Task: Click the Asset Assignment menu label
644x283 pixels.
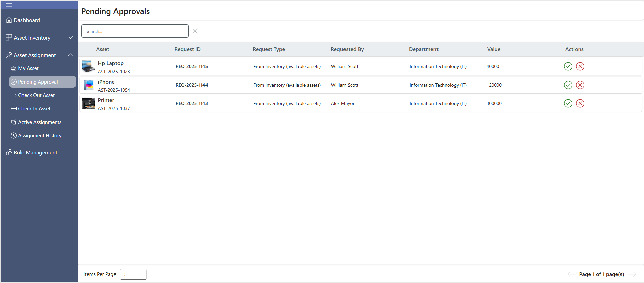Action: point(35,55)
